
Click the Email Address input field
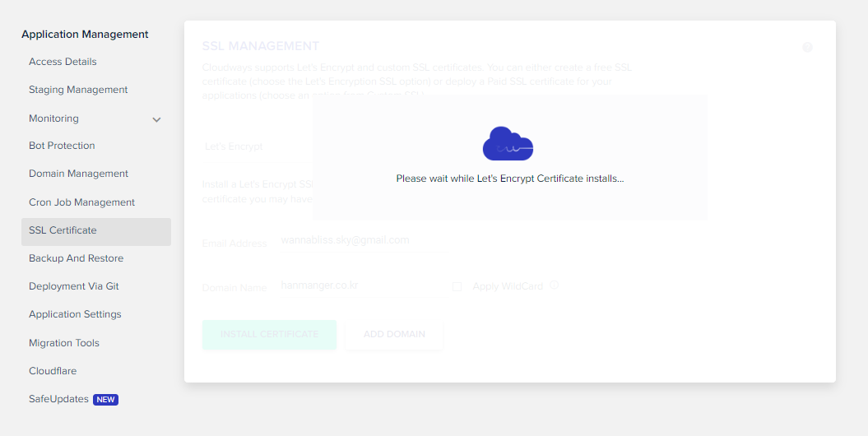point(362,241)
